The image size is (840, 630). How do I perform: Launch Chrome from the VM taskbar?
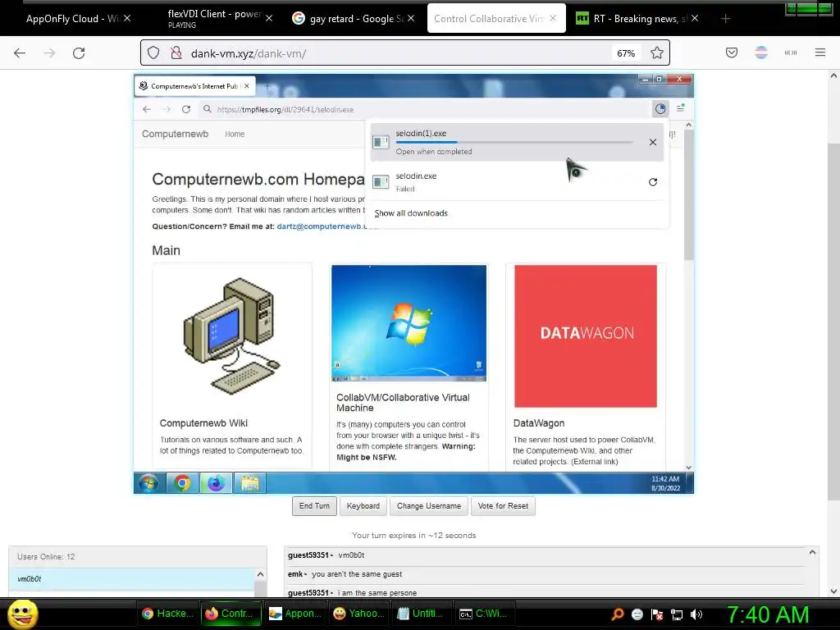point(182,483)
